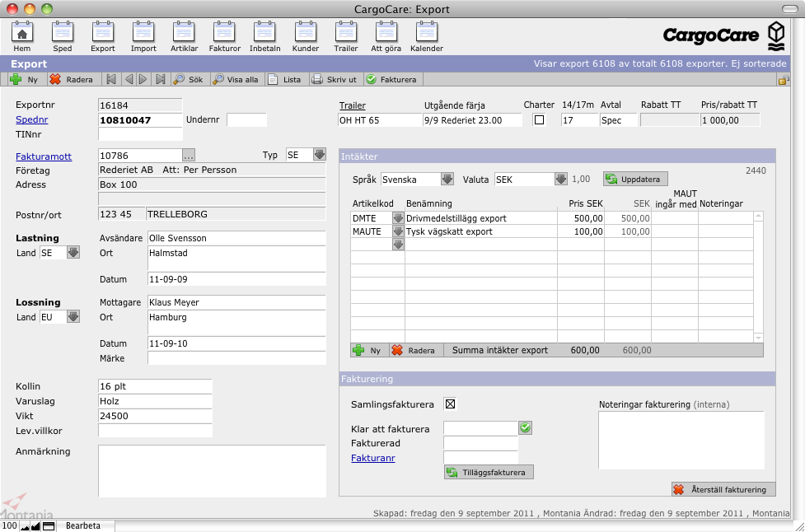This screenshot has width=805, height=532.
Task: Add income row with Ny in Intäkter
Action: coord(370,350)
